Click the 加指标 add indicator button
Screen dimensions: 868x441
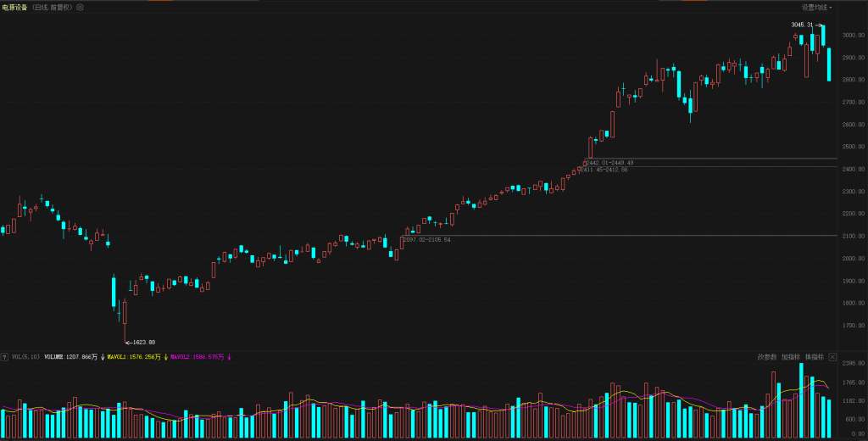click(790, 357)
